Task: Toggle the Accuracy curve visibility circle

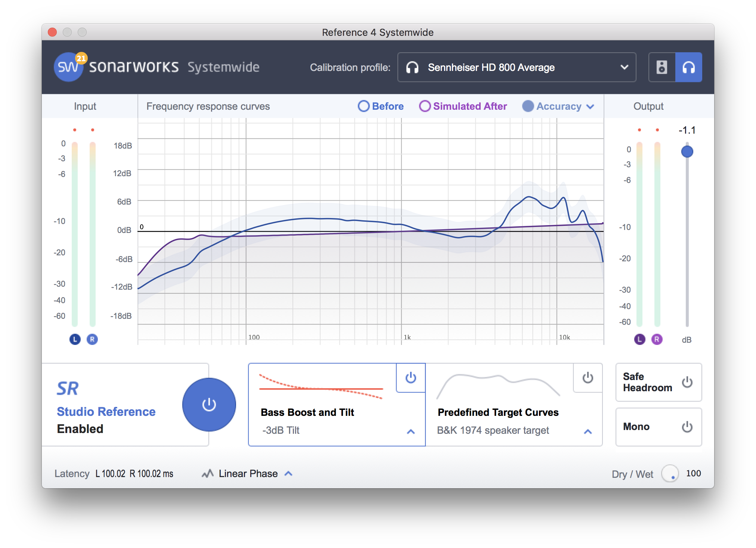Action: coord(528,106)
